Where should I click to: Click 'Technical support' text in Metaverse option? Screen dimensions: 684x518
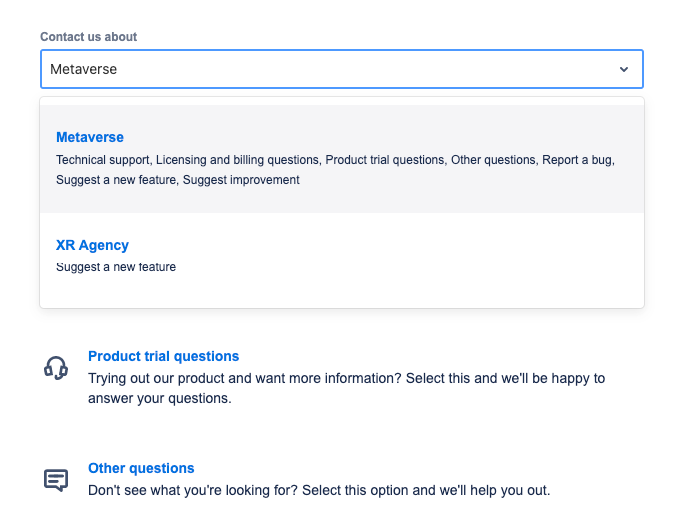coord(103,160)
